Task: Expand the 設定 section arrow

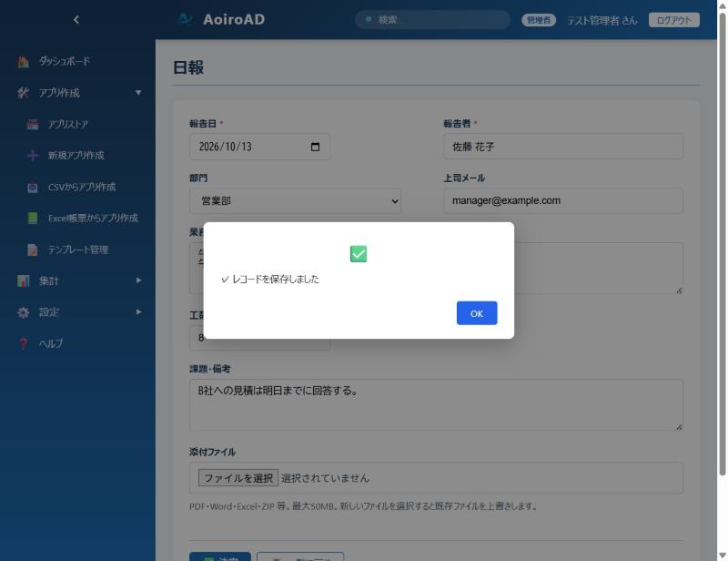Action: pos(138,311)
